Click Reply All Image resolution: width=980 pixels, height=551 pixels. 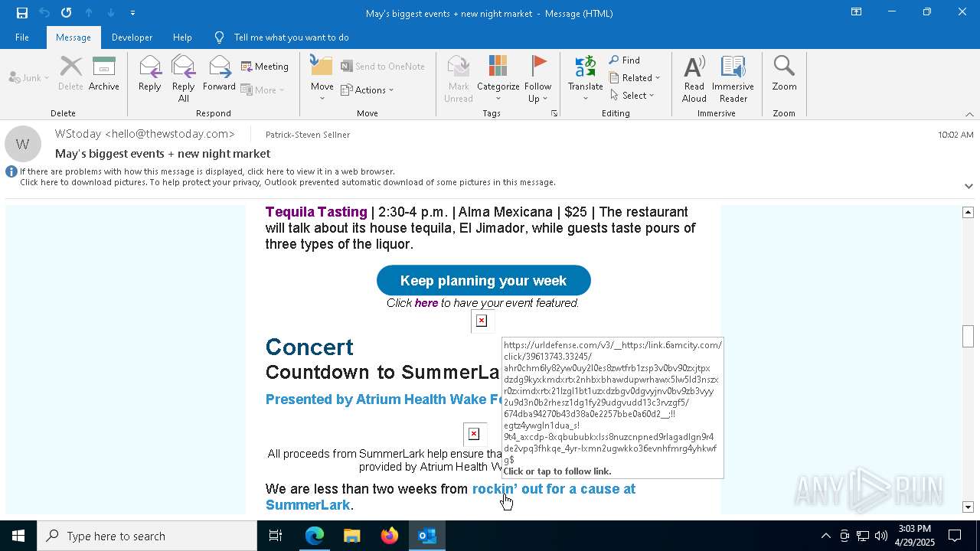(x=184, y=79)
